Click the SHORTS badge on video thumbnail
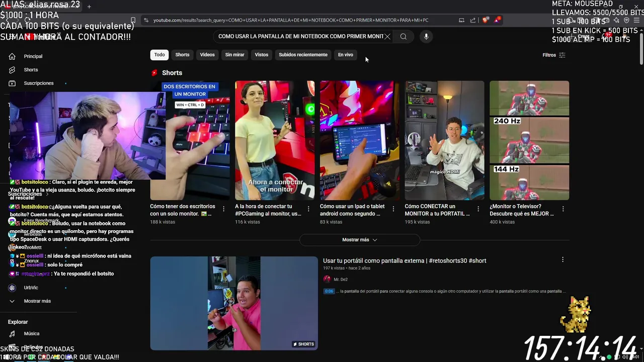 click(303, 344)
